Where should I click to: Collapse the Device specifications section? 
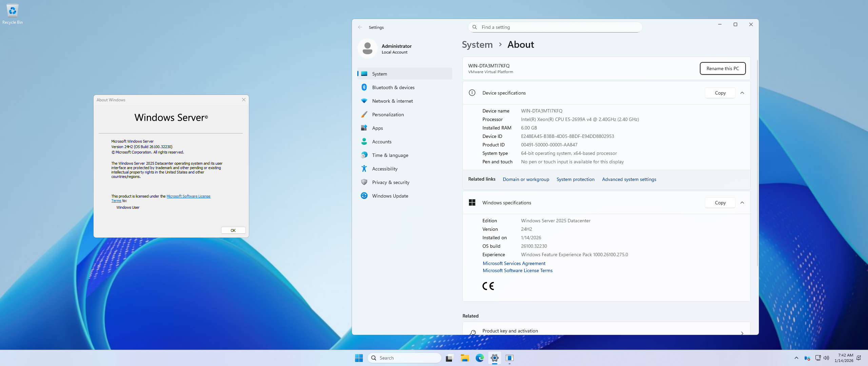(742, 93)
